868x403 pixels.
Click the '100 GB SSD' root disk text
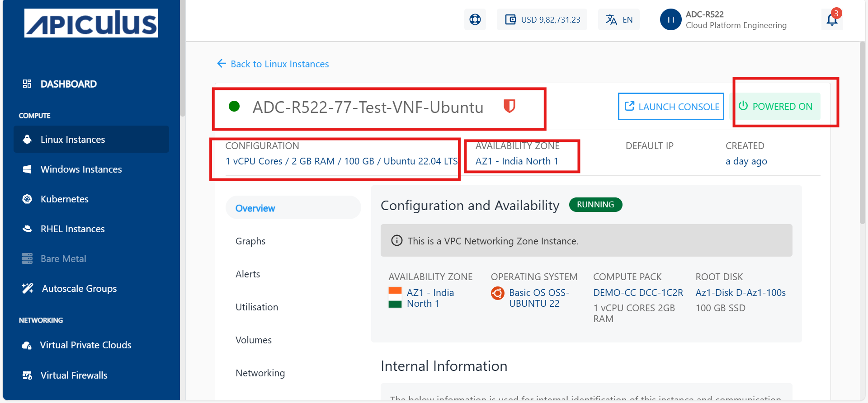tap(721, 308)
